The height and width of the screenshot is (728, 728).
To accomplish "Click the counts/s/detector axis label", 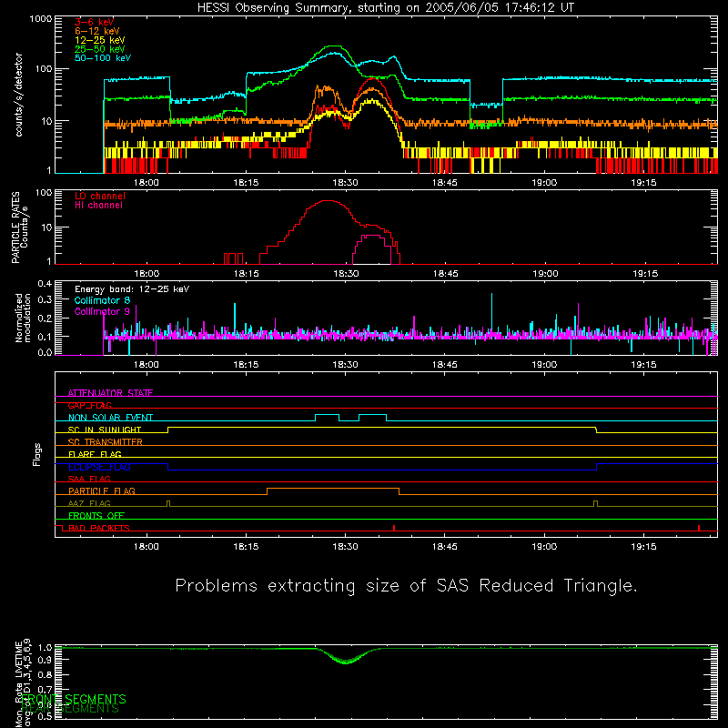I will click(x=18, y=95).
